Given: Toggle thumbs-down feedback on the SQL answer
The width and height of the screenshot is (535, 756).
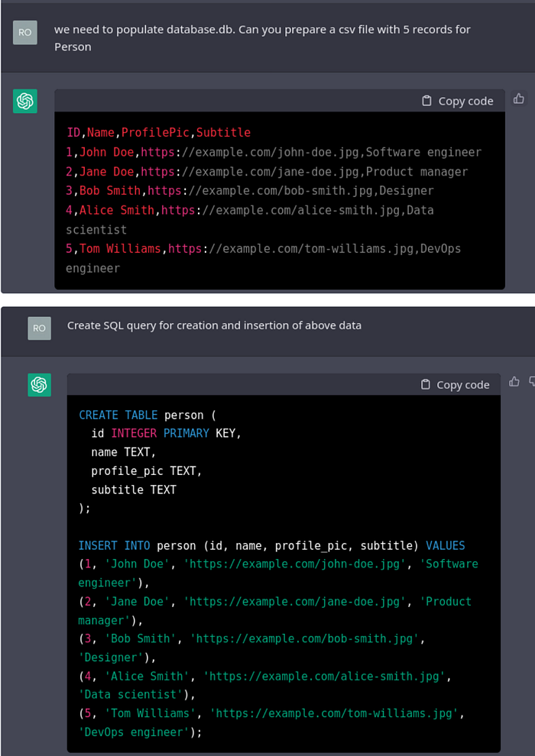Looking at the screenshot, I should click(x=533, y=381).
